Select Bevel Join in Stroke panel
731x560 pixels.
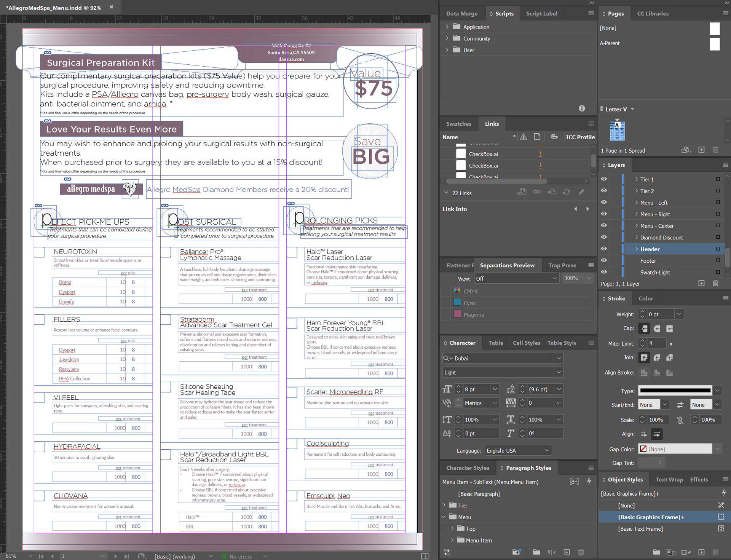coord(670,357)
